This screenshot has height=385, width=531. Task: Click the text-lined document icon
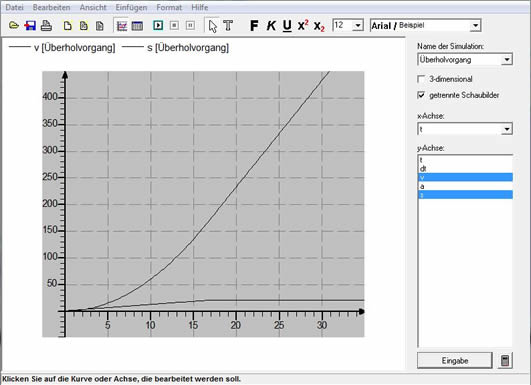[x=100, y=25]
